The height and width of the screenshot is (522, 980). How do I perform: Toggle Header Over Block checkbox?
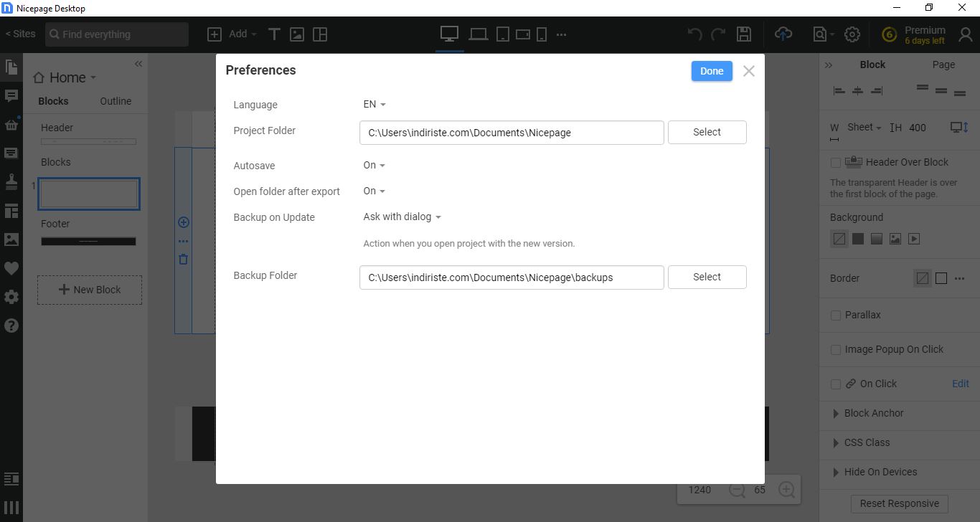click(x=835, y=163)
